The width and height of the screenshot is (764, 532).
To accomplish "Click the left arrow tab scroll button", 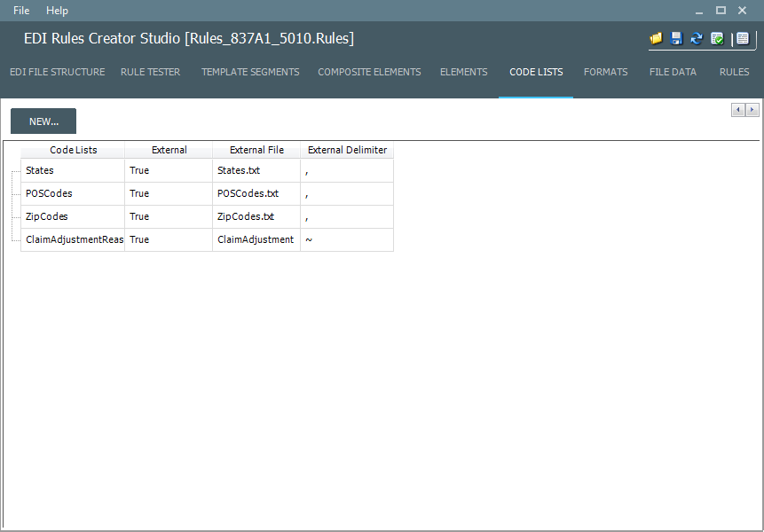I will pos(738,110).
